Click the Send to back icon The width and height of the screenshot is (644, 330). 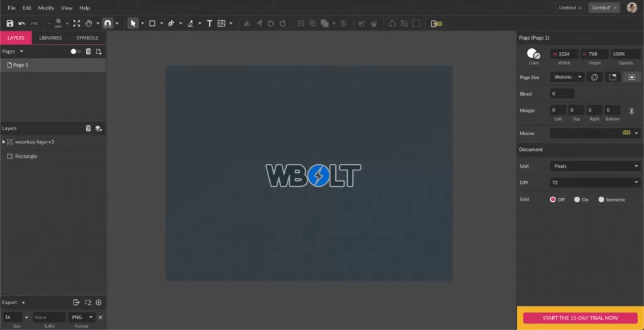[374, 23]
